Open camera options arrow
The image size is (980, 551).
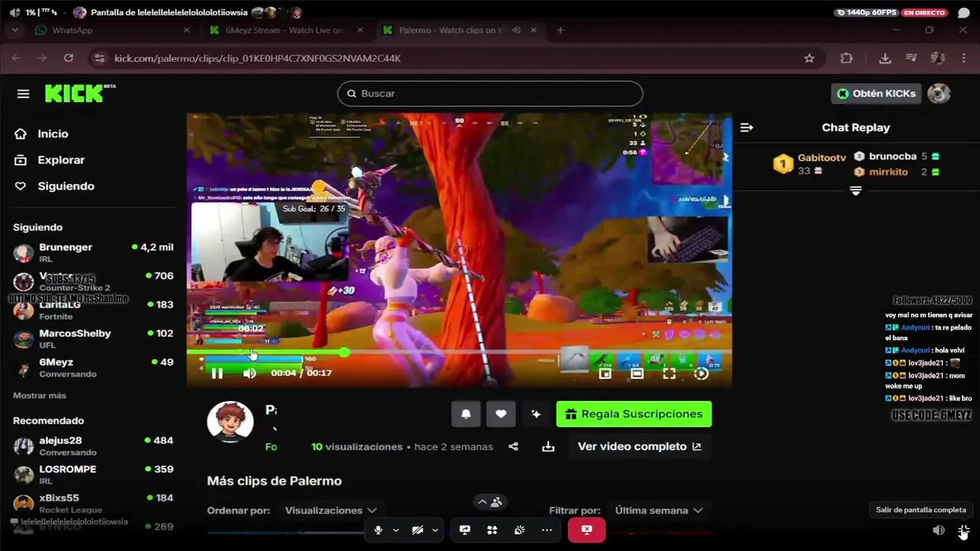(x=435, y=530)
